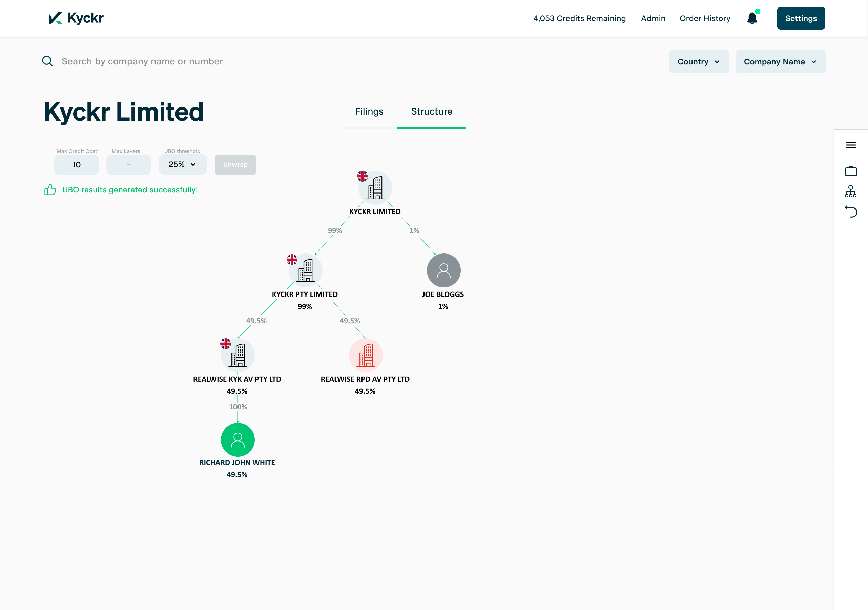Screen dimensions: 868x610
Task: Select the red REALWISE RPD AV PTY LTD node
Action: pyautogui.click(x=366, y=355)
